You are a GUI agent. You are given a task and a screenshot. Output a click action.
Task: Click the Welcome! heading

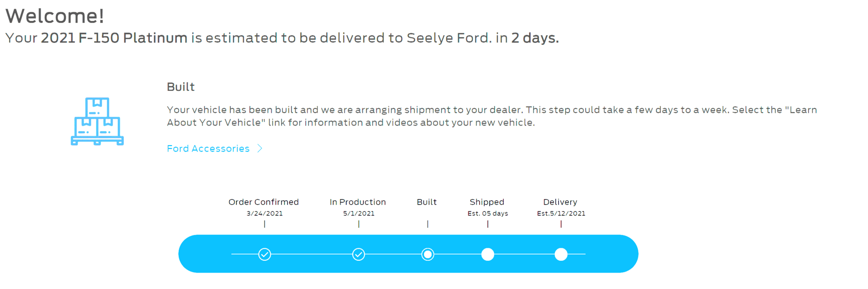tap(55, 16)
